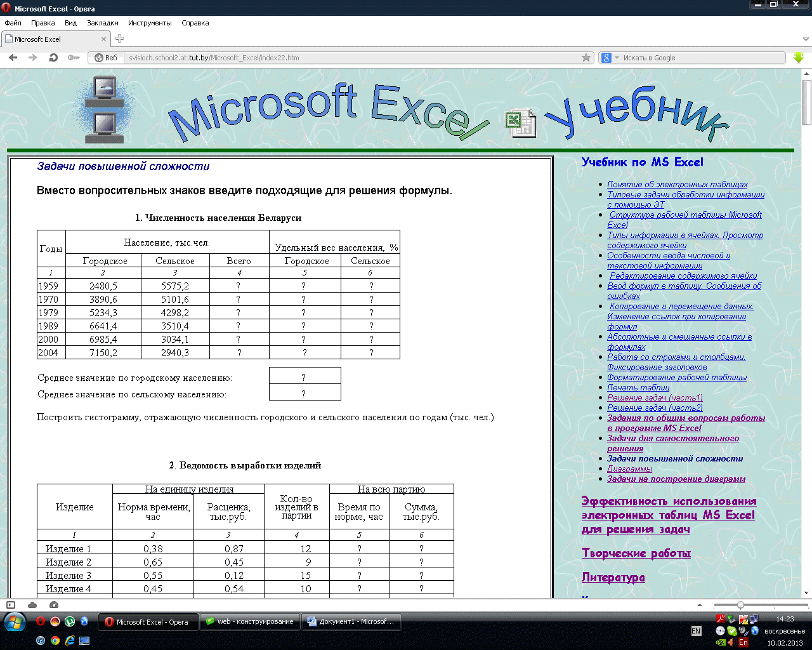This screenshot has width=812, height=650.
Task: Click cell Изделие 3 in the second table
Action: (x=75, y=575)
